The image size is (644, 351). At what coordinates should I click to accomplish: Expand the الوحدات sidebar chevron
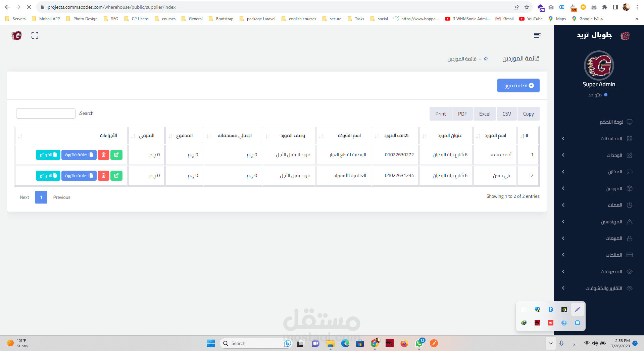(x=563, y=155)
